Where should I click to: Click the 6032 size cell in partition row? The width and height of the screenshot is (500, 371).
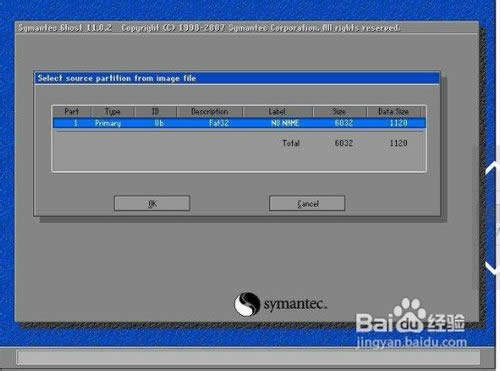point(344,123)
